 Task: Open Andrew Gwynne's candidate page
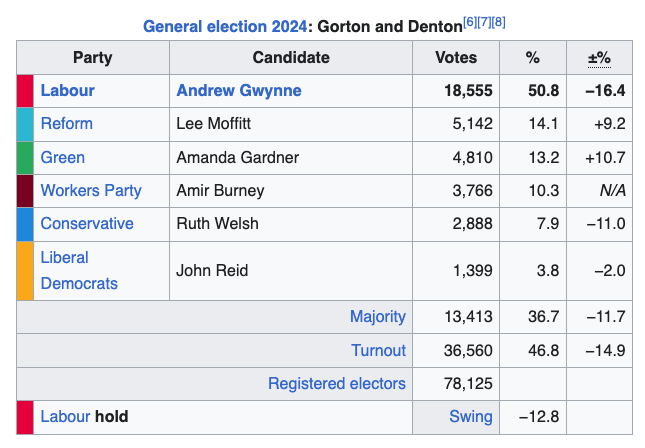point(238,91)
